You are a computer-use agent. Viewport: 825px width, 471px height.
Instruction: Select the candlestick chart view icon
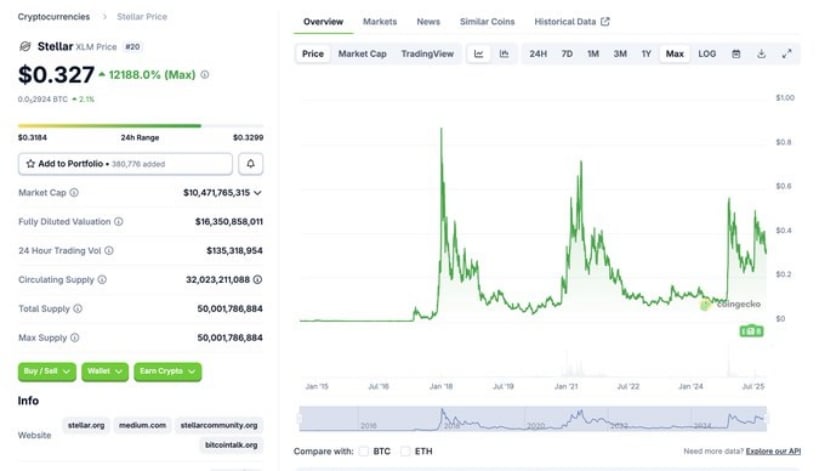(x=504, y=54)
